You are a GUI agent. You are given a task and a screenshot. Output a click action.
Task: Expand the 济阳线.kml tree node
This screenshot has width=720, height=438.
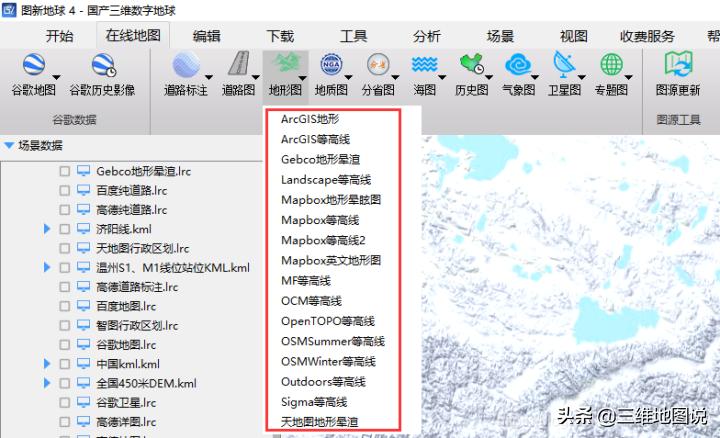click(x=47, y=229)
